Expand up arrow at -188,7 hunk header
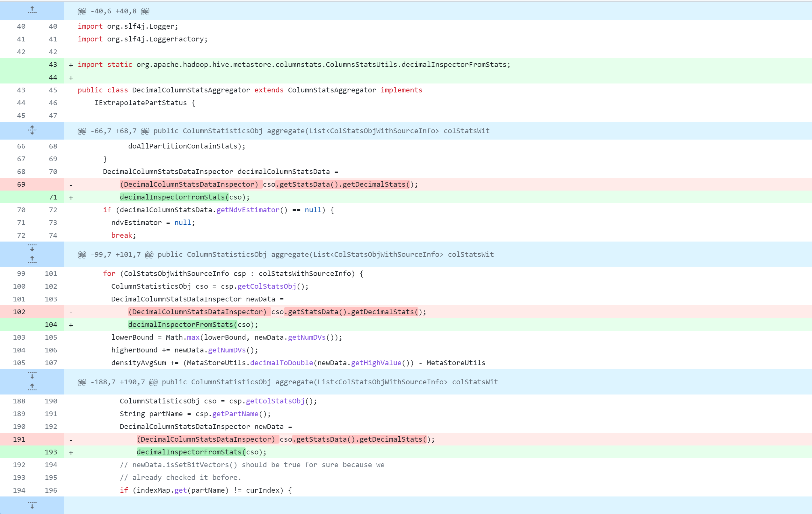The width and height of the screenshot is (812, 514). (32, 387)
